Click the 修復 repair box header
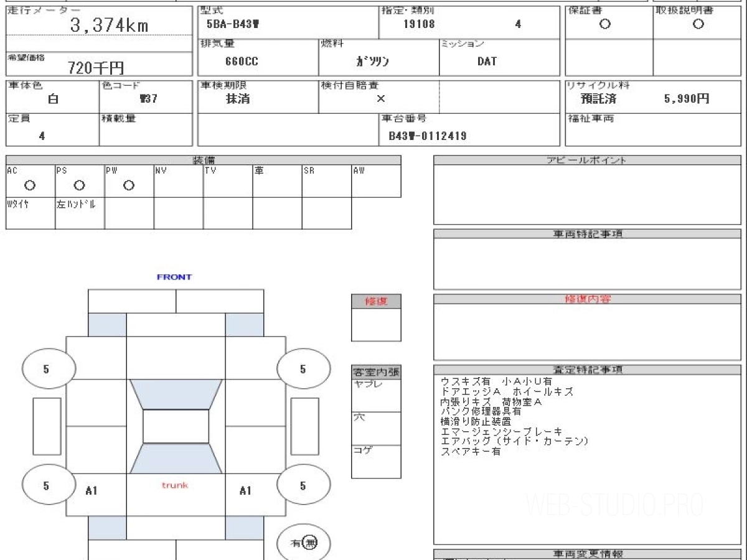This screenshot has height=560, width=747. point(376,301)
